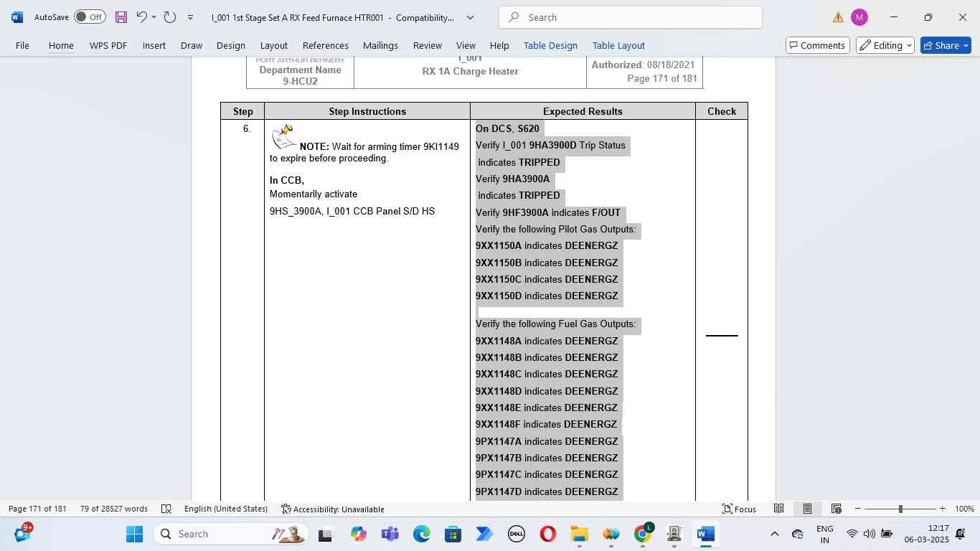The width and height of the screenshot is (980, 551).
Task: Enable Focus mode
Action: 739,509
